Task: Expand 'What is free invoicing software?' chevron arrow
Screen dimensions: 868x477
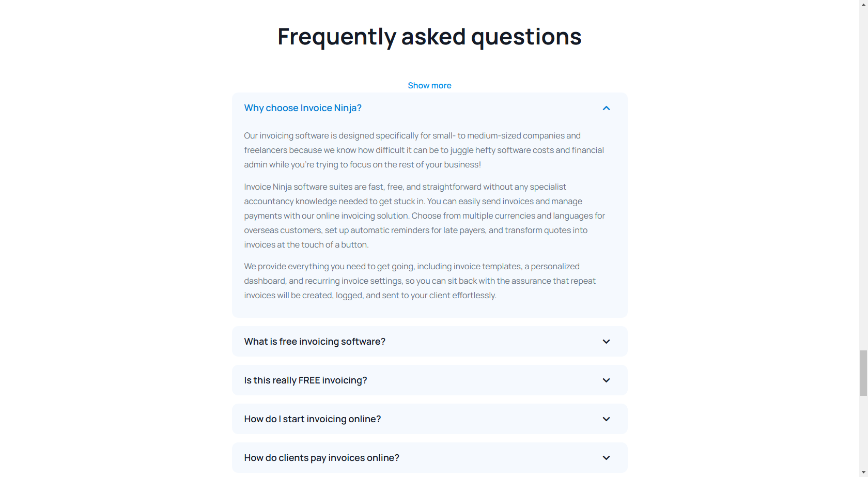Action: 606,342
